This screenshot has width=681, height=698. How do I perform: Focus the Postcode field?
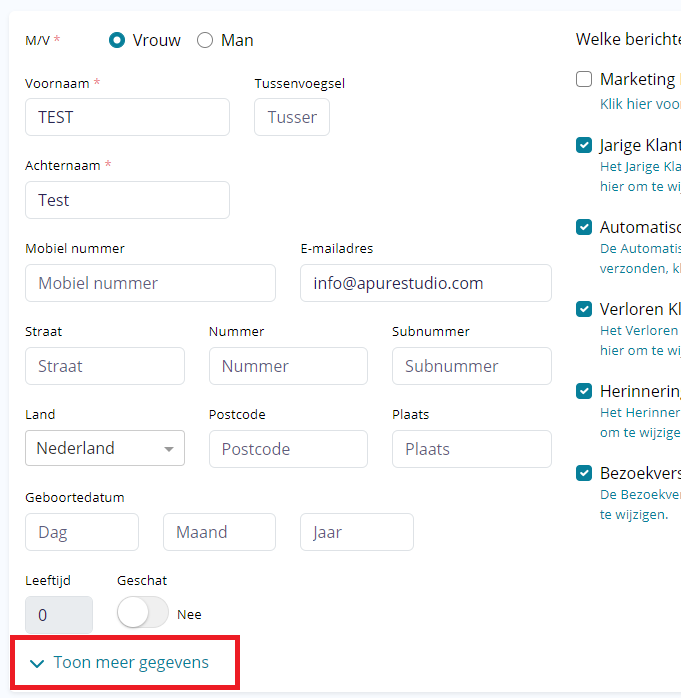288,449
